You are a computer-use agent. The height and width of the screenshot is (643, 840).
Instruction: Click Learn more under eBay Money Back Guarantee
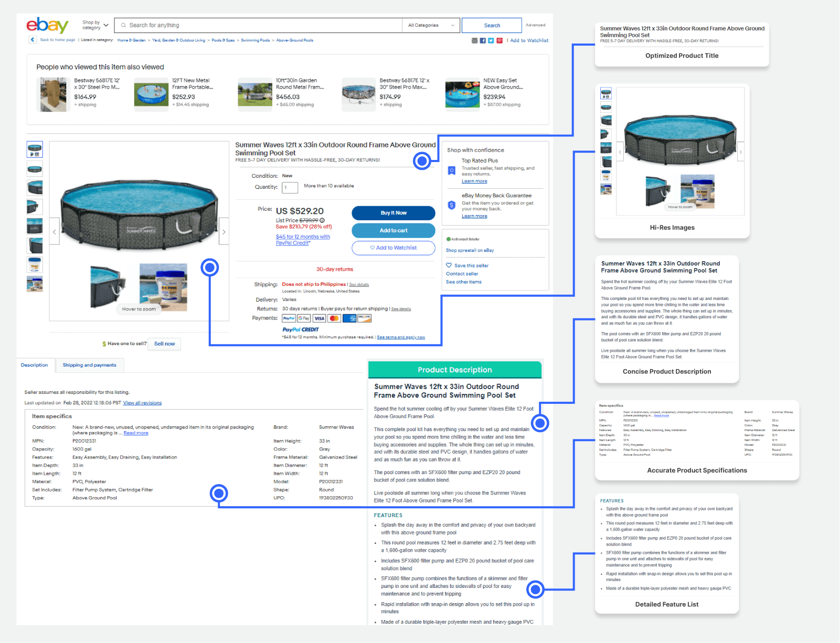(474, 216)
